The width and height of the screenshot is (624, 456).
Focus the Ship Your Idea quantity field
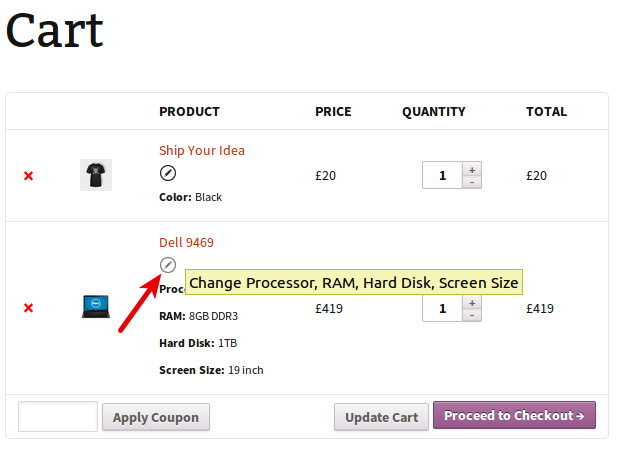pos(442,176)
